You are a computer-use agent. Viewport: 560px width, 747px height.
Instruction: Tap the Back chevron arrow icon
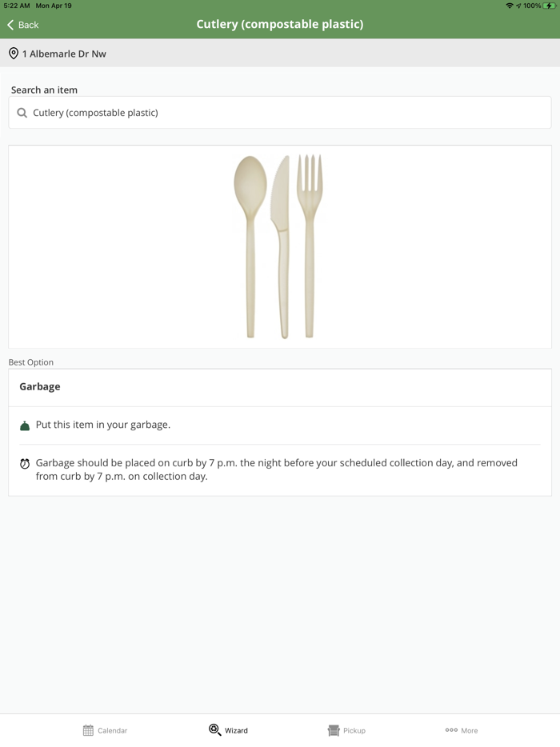point(10,25)
